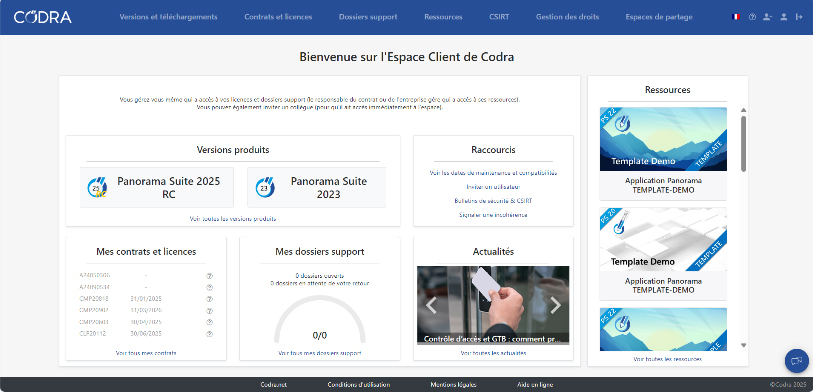Open the Panorama Suite 2023 card
This screenshot has height=392, width=813.
tap(316, 187)
